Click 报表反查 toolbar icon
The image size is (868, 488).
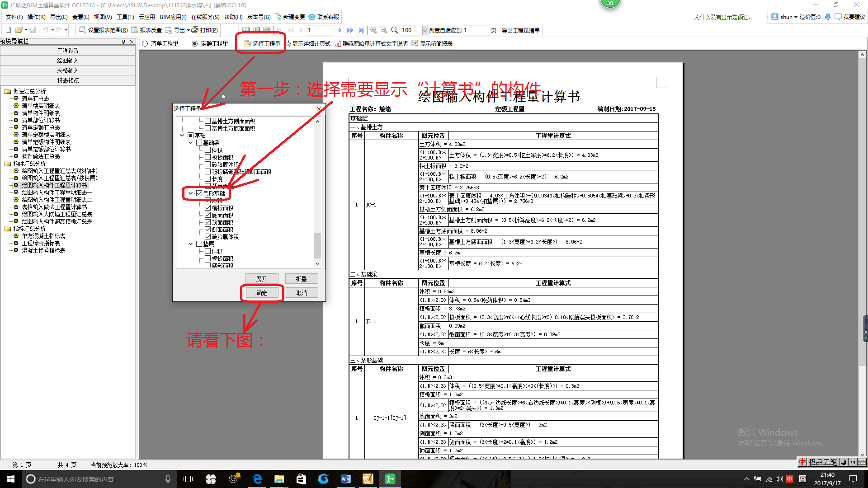135,30
